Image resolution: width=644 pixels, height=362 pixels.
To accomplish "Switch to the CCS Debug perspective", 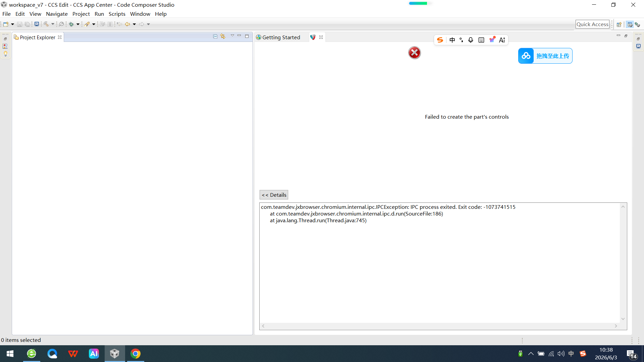I will pyautogui.click(x=638, y=24).
